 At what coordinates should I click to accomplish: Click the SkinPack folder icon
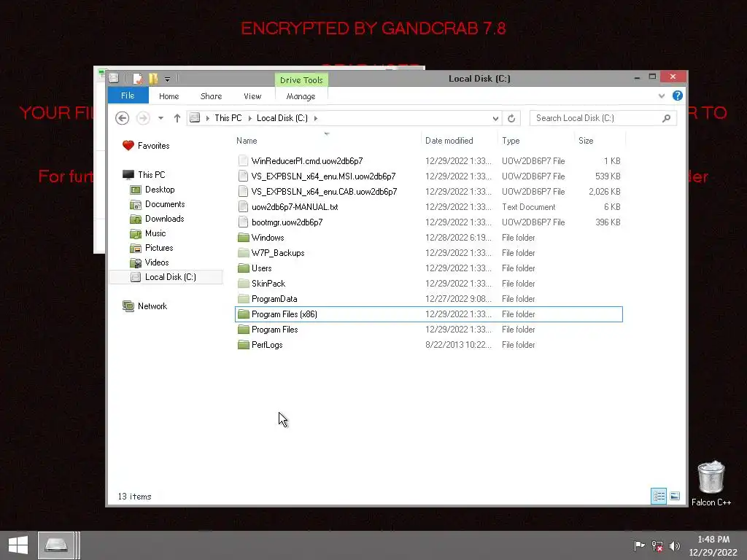coord(244,284)
